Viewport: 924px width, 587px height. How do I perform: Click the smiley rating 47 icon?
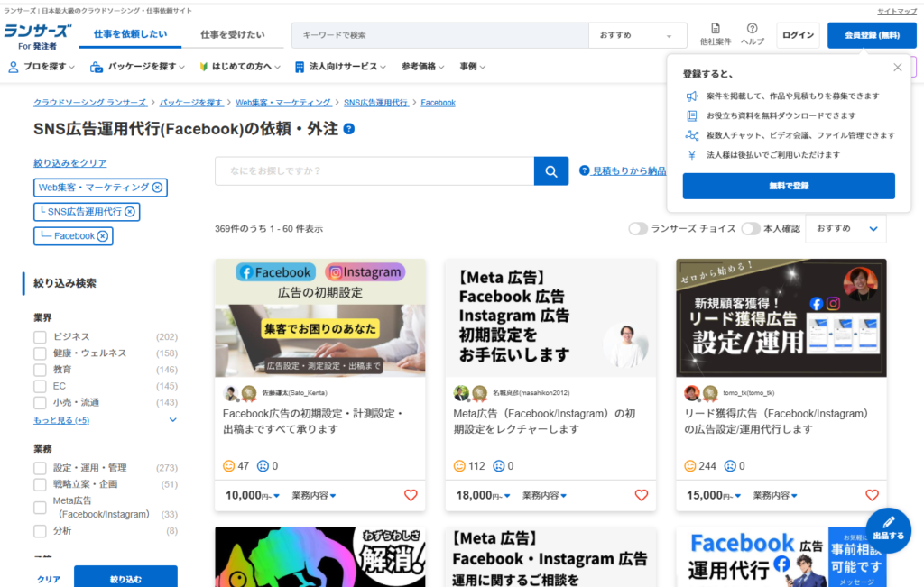pyautogui.click(x=228, y=465)
